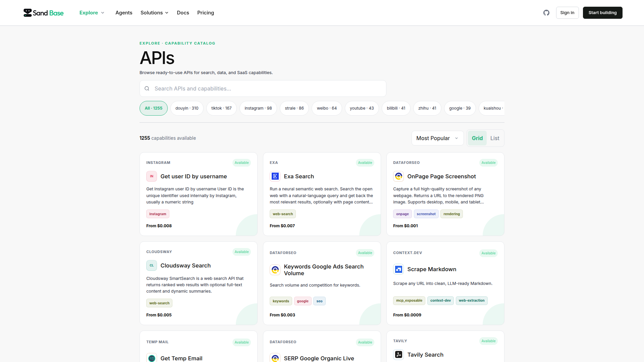Filter by tiktok · 167
The image size is (644, 362).
click(221, 108)
